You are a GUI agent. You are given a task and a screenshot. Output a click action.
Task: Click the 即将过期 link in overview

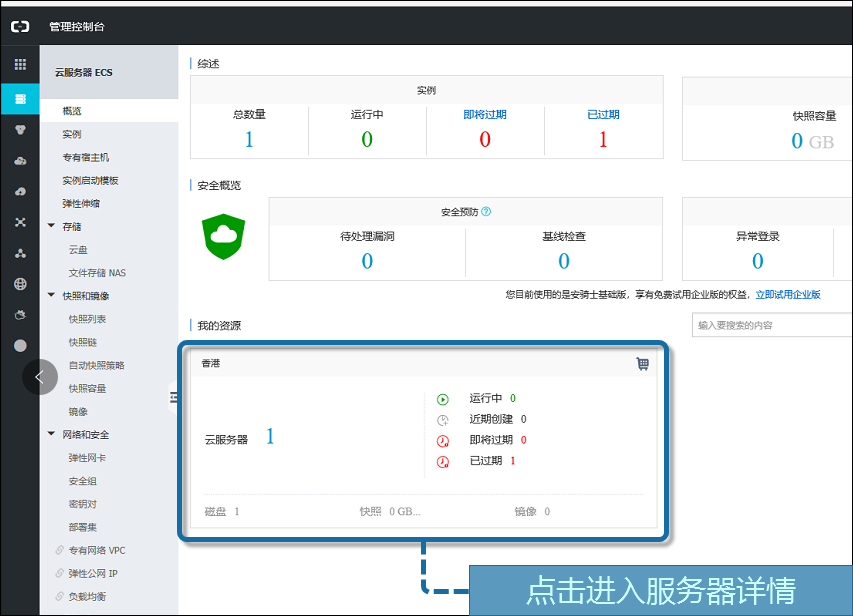tap(485, 115)
